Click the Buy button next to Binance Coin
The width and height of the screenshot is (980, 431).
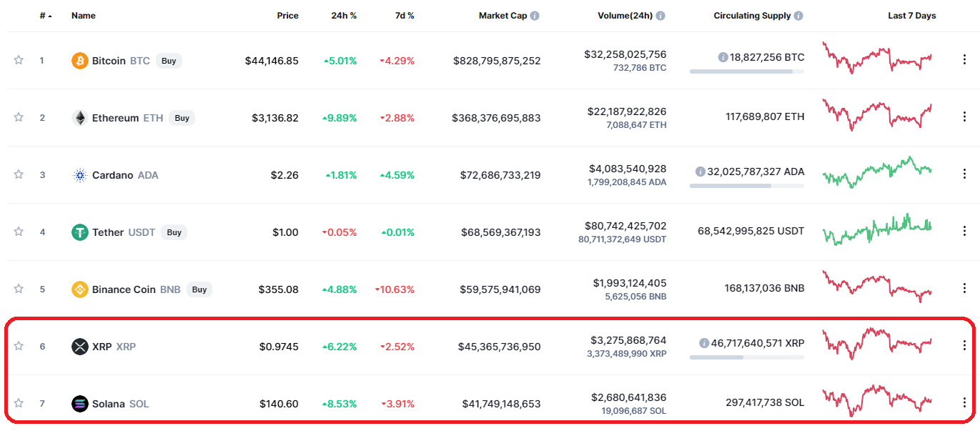199,289
